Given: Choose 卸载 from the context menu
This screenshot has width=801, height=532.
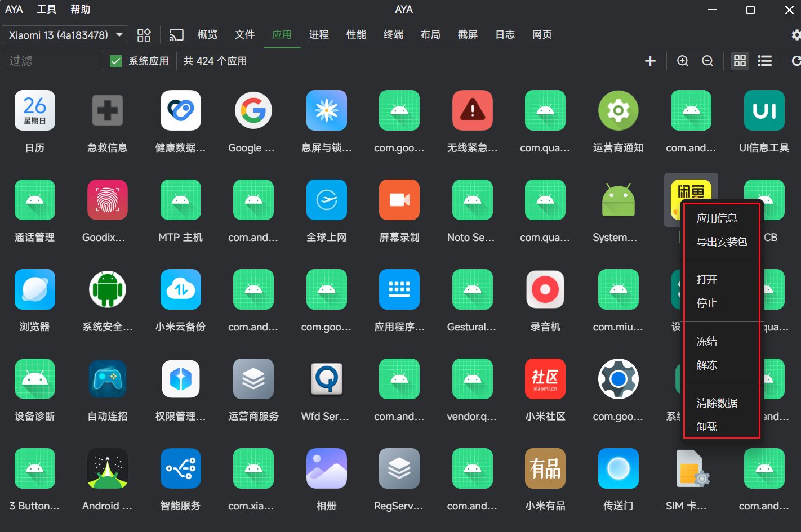Looking at the screenshot, I should pos(706,426).
